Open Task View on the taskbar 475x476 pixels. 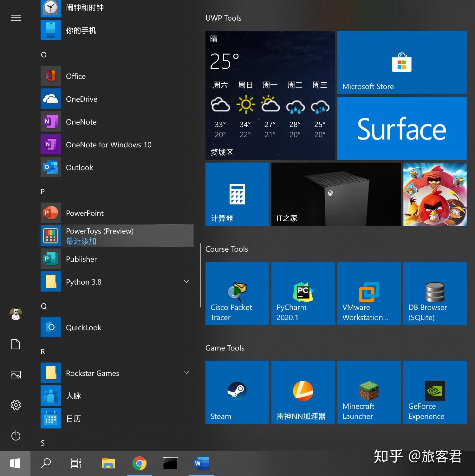76,463
